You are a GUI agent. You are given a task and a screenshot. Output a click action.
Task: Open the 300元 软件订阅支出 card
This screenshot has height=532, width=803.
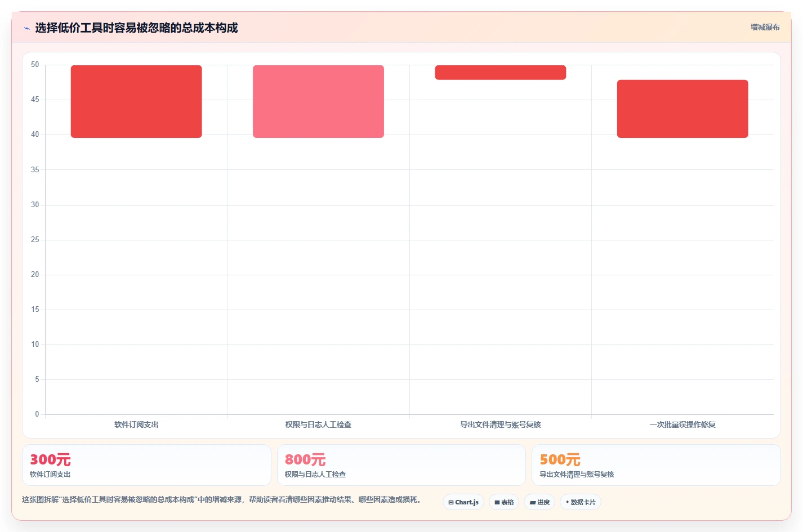click(x=146, y=465)
